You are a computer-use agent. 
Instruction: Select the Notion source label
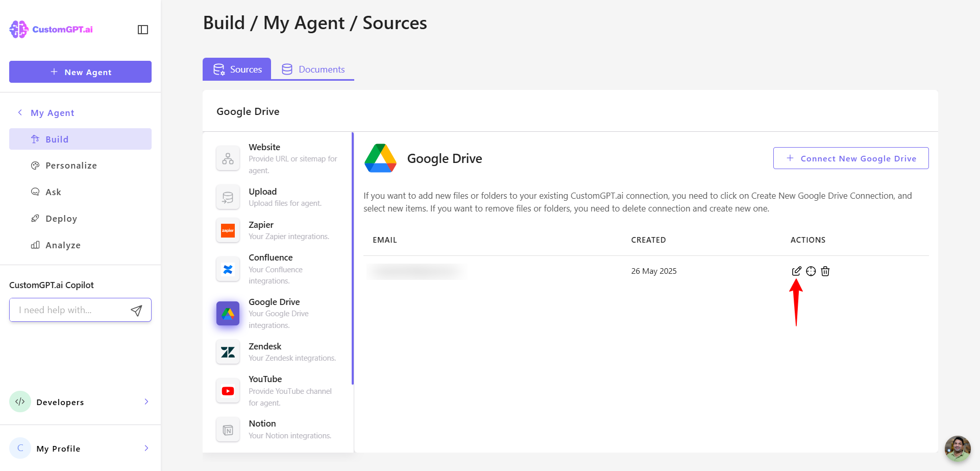click(262, 423)
